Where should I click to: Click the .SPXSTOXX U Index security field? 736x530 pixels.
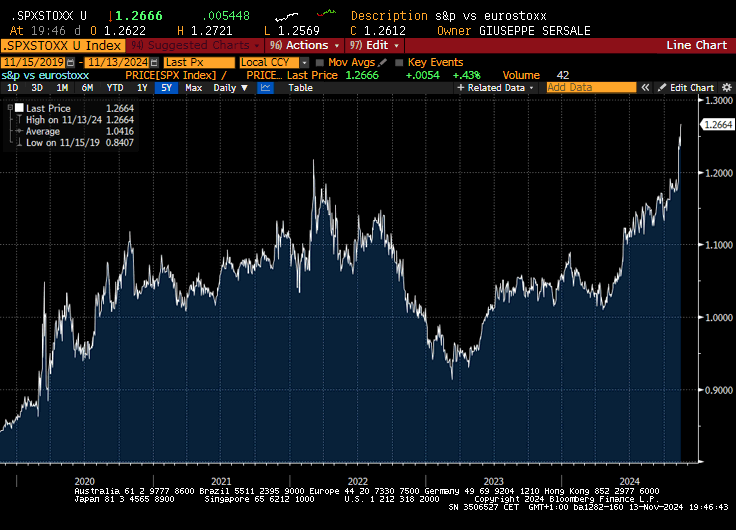click(63, 46)
